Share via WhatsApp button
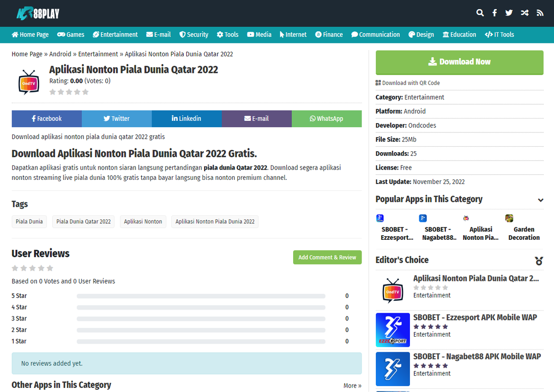The height and width of the screenshot is (392, 554). tap(327, 119)
